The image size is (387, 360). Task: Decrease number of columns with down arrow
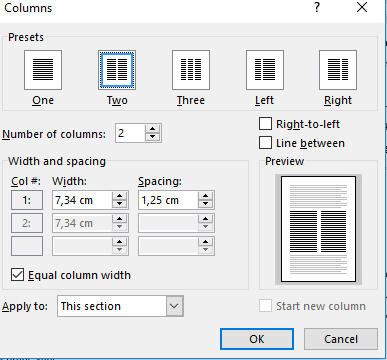(153, 137)
